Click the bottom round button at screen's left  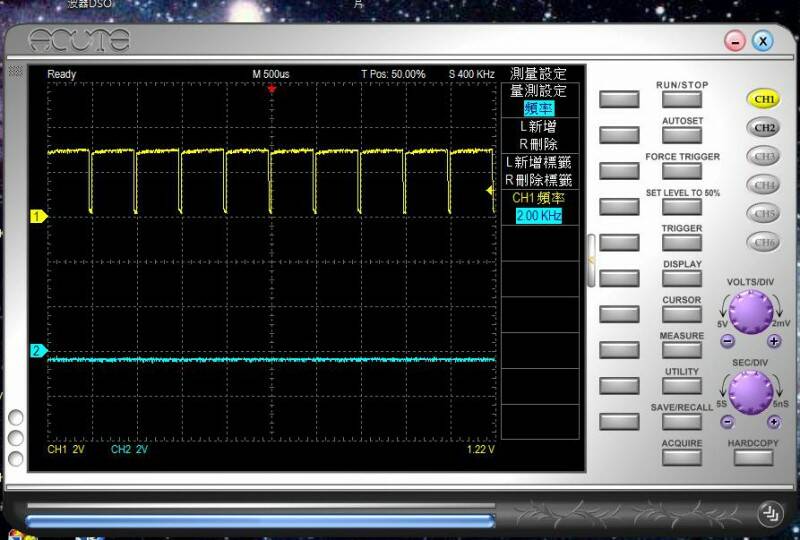(16, 458)
